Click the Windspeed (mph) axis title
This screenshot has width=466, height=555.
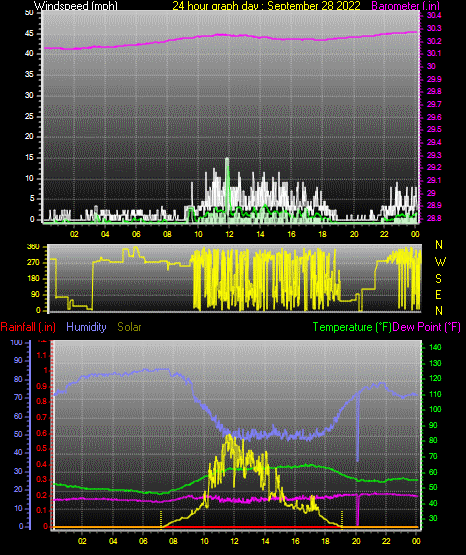pyautogui.click(x=75, y=6)
